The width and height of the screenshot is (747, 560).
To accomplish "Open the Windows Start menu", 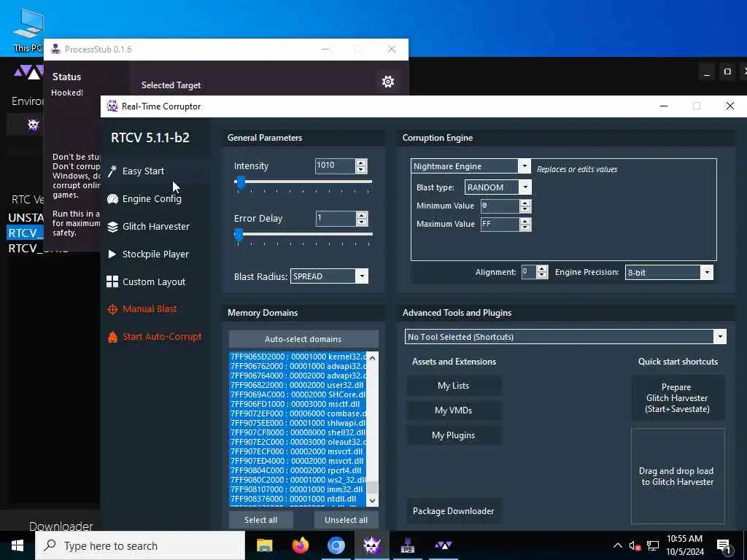I will (18, 545).
